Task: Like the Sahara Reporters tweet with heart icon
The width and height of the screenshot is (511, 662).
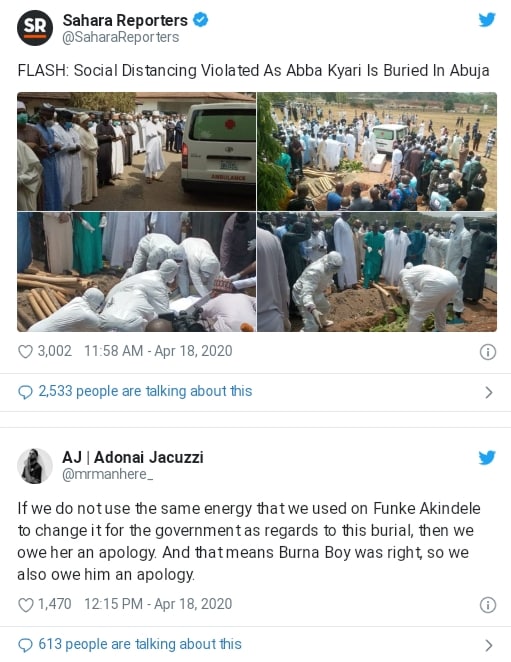Action: coord(25,351)
